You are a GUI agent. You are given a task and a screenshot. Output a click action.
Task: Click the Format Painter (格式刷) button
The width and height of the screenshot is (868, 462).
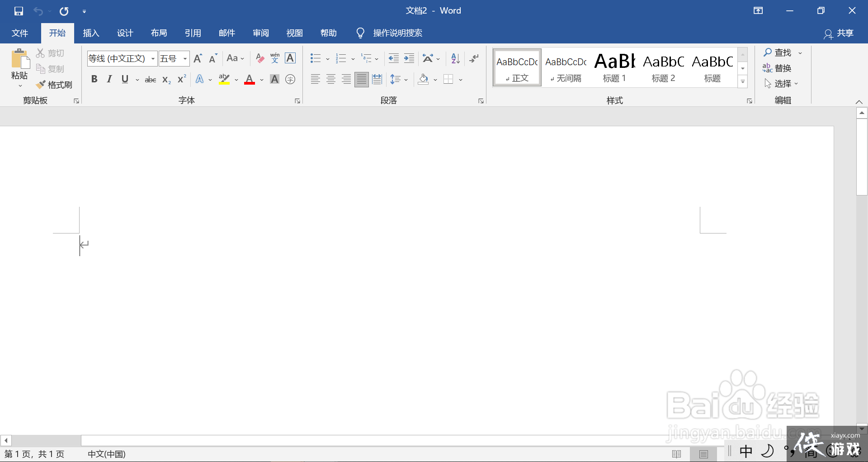(x=54, y=85)
